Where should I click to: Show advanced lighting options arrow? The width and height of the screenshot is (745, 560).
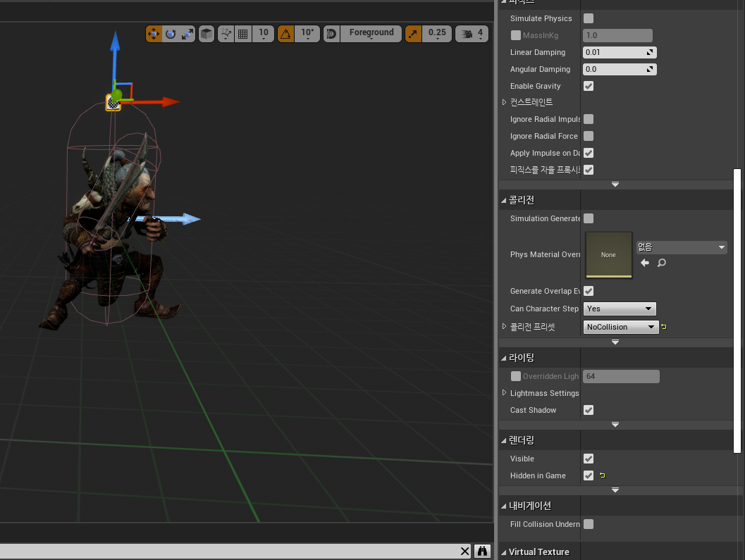click(615, 424)
